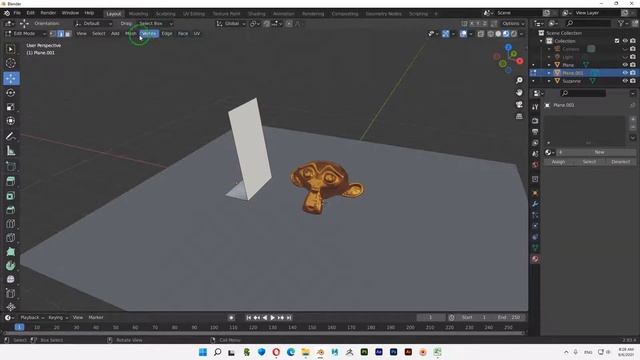
Task: Activate the Move tool
Action: [11, 78]
